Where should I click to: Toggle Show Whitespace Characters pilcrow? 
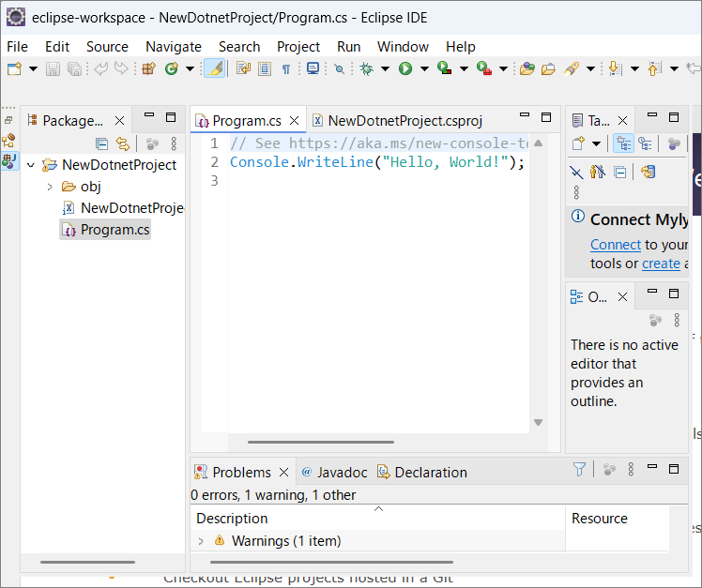coord(285,69)
